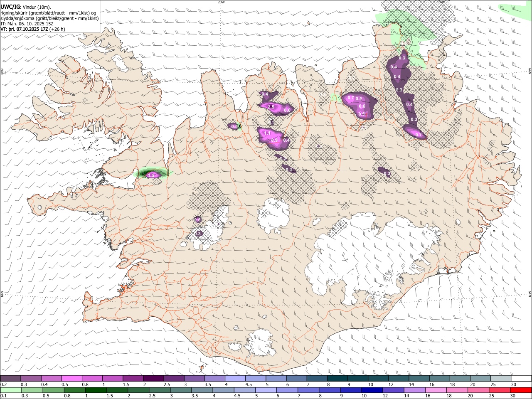Click the 1.1 snowfall value on the map

point(268,133)
